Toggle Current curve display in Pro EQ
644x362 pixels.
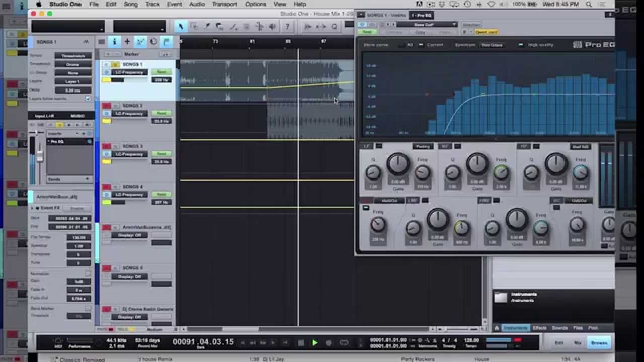coord(421,45)
